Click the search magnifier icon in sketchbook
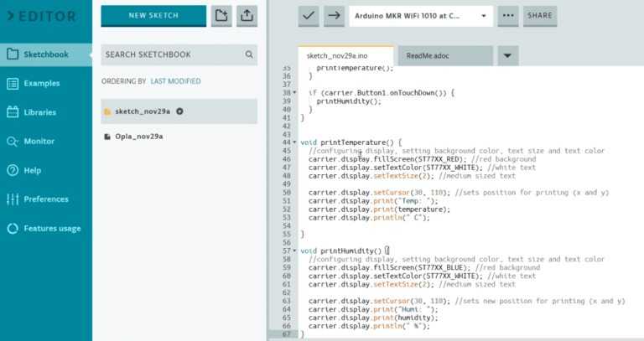 249,55
